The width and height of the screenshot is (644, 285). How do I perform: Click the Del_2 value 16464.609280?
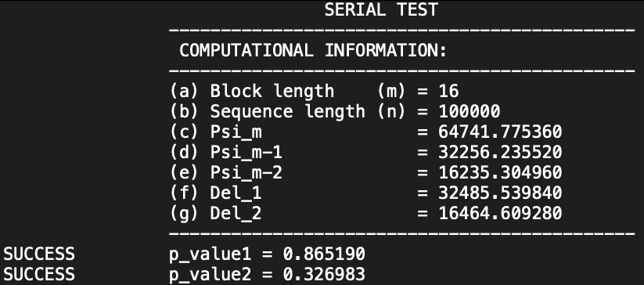pos(500,213)
